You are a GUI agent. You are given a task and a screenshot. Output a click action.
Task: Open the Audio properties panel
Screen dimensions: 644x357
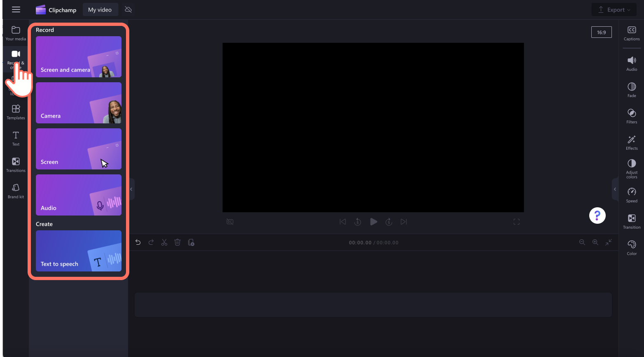pos(632,64)
